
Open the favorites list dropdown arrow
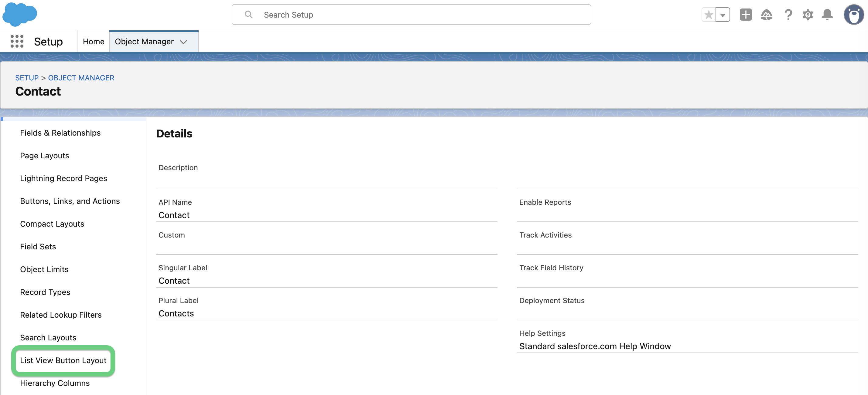tap(723, 15)
